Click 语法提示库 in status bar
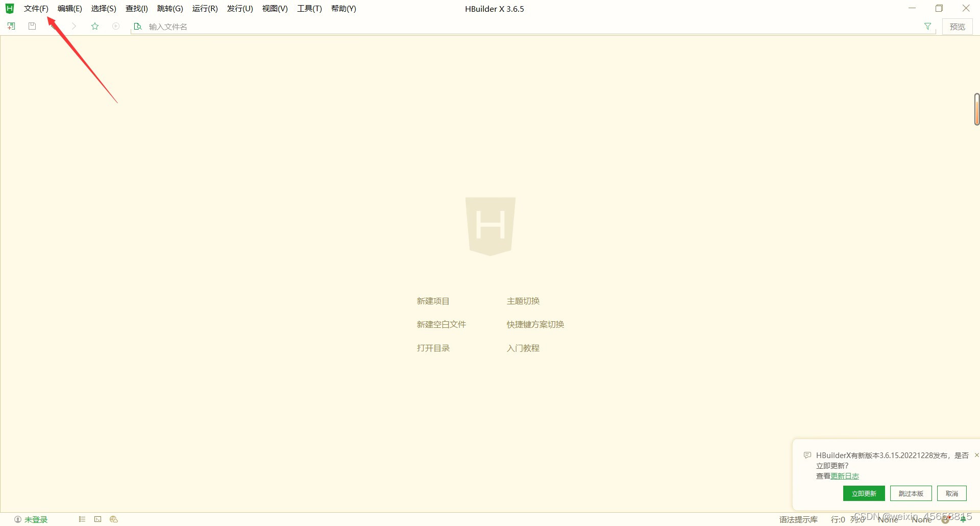980x526 pixels. pyautogui.click(x=798, y=519)
